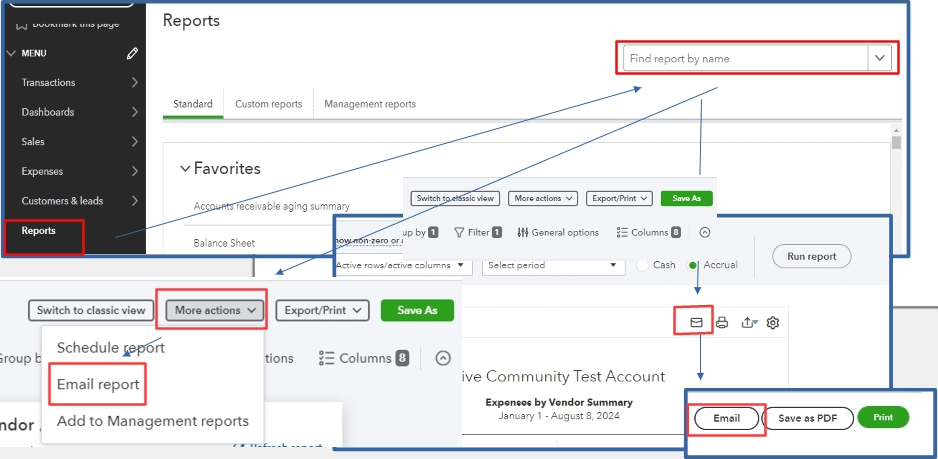The image size is (938, 459).
Task: Expand the Transactions menu chevron
Action: (134, 83)
